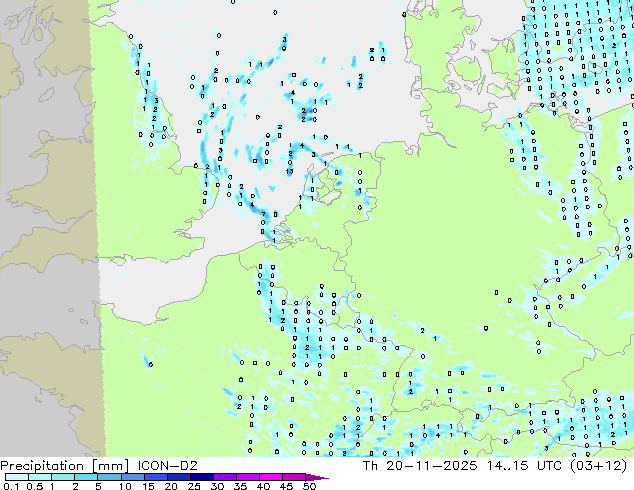Click the '(03+12)' forecast run text
The height and width of the screenshot is (490, 634).
tap(598, 466)
